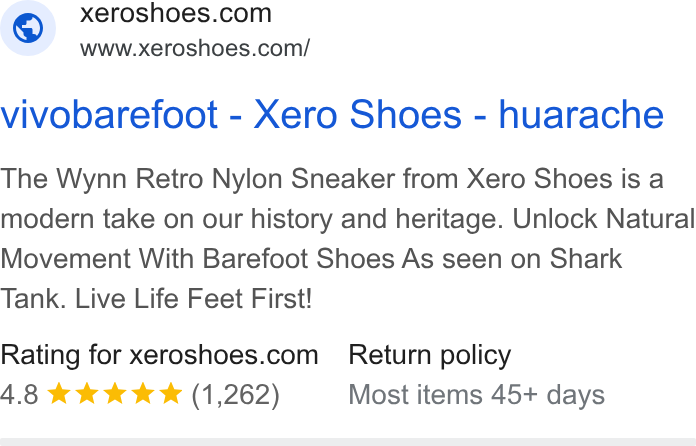The width and height of the screenshot is (696, 446).
Task: Click the Movement With Barefoot Shoes line
Action: tap(311, 259)
